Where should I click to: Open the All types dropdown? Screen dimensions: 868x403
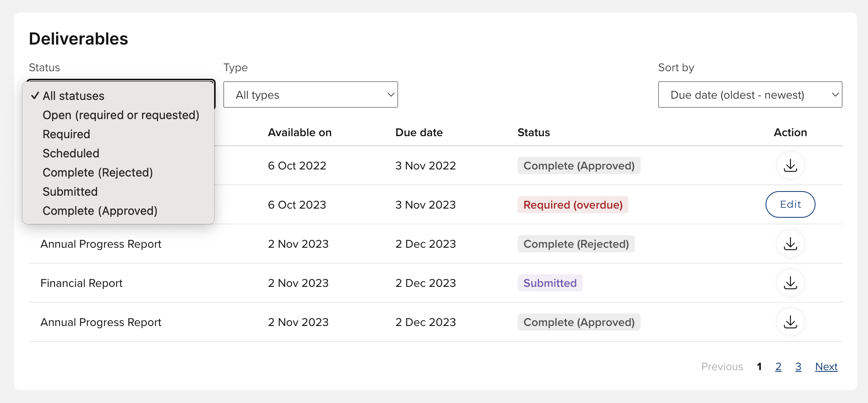pos(310,95)
